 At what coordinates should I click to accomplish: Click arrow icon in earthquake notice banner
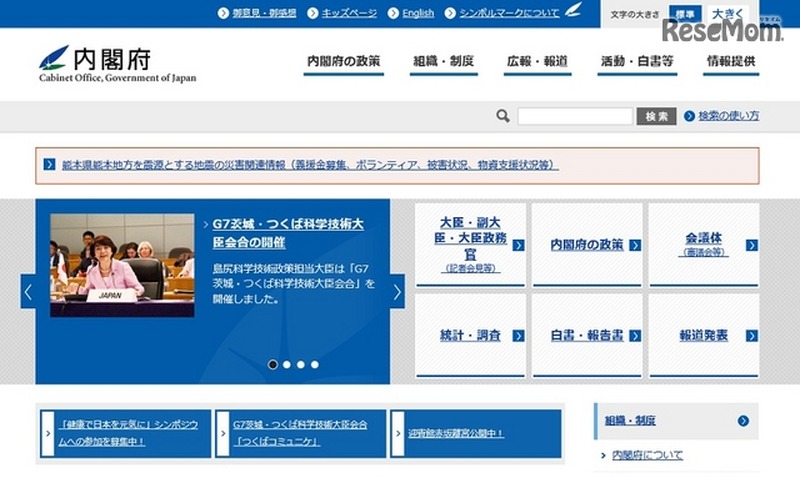click(x=49, y=165)
